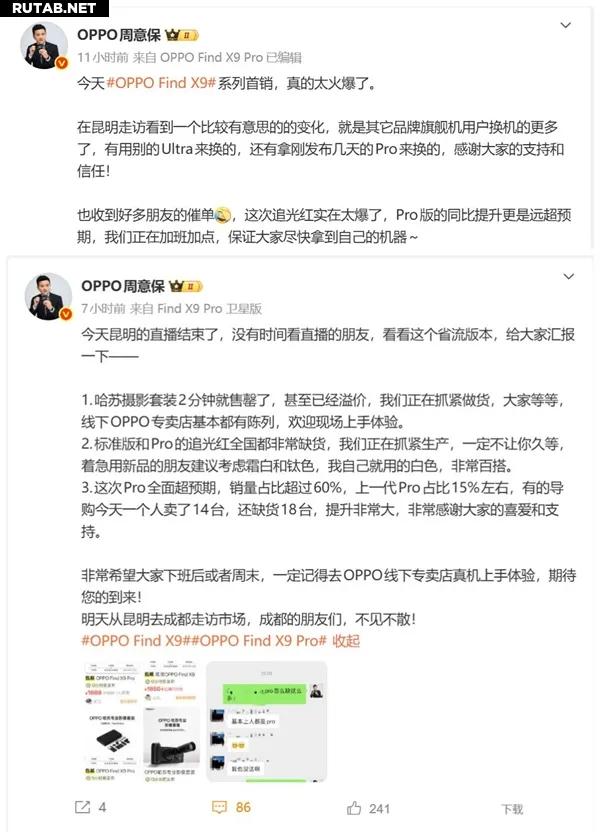
Task: Click the 下载 download button
Action: 512,809
